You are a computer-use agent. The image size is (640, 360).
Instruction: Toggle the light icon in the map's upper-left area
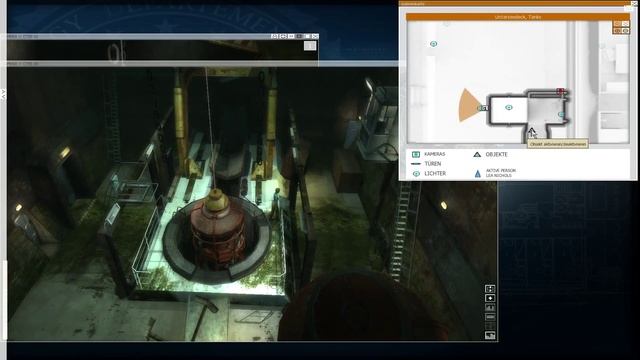433,44
